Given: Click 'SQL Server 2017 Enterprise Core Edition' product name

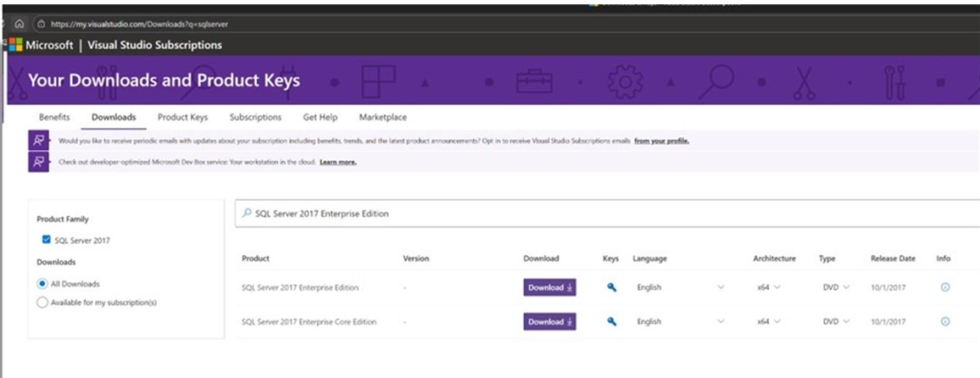Looking at the screenshot, I should click(309, 322).
